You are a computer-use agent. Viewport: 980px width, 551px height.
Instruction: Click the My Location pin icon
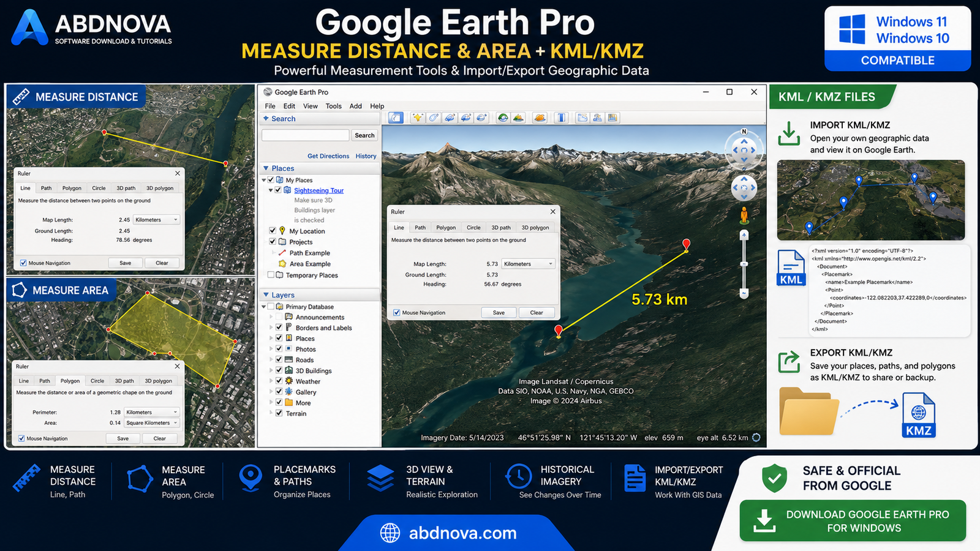point(282,231)
